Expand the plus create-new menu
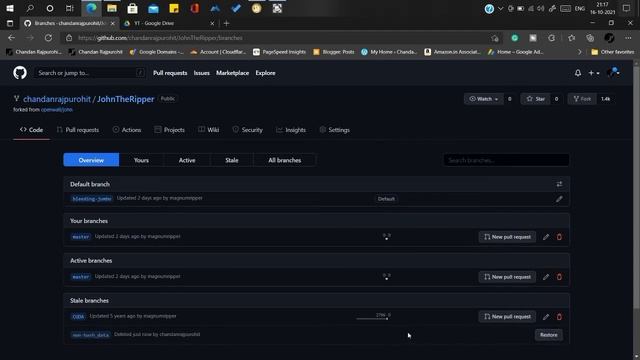640x360 pixels. pyautogui.click(x=593, y=73)
